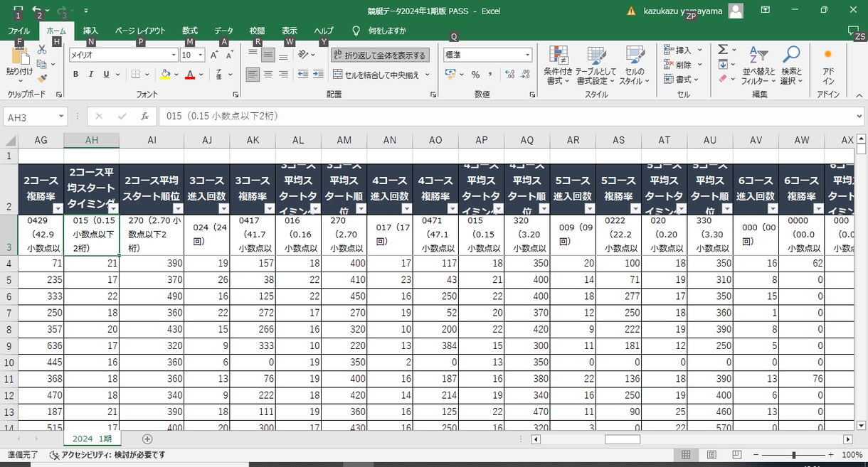Toggle center horizontal alignment
The height and width of the screenshot is (467, 868).
pos(268,74)
